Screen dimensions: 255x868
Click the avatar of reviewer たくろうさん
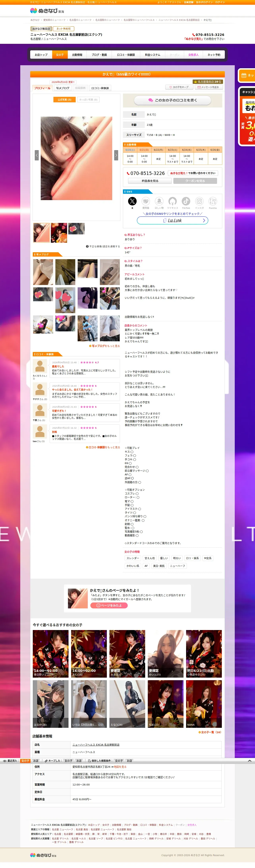(40, 366)
